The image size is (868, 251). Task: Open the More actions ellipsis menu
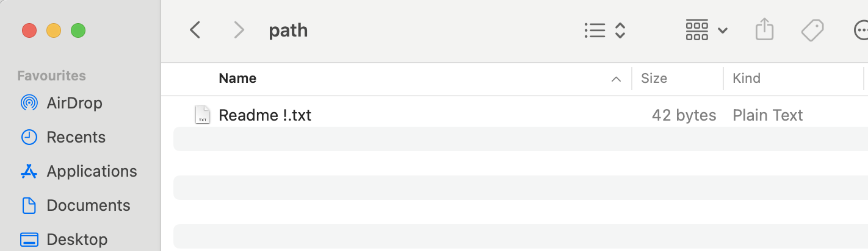[861, 30]
